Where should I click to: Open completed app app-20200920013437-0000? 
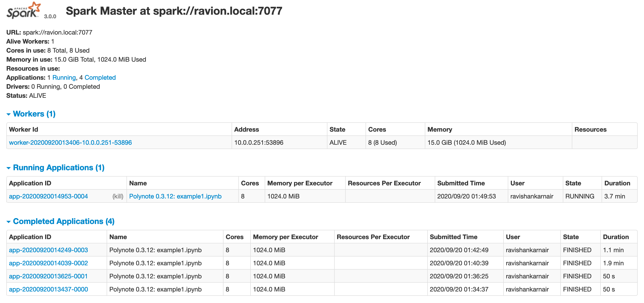(48, 289)
